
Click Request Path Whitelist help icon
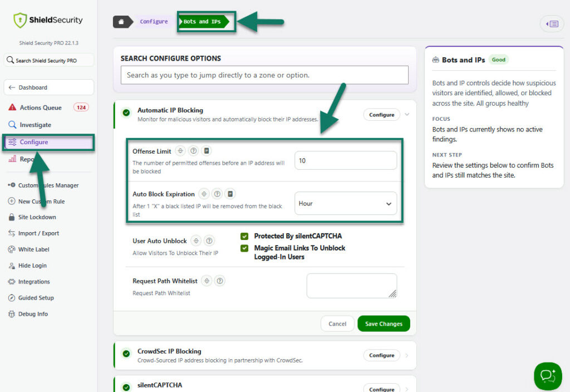pos(219,281)
